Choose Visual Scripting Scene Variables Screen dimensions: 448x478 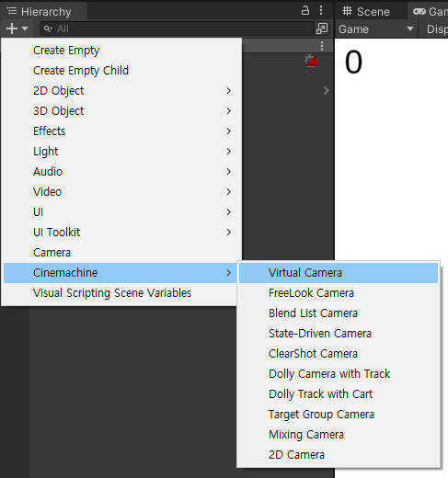(x=121, y=293)
